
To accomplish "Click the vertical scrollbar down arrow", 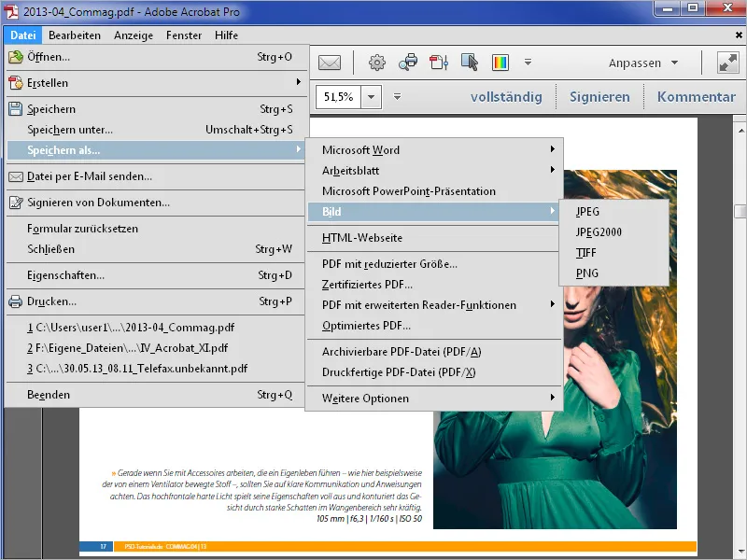I will click(740, 551).
